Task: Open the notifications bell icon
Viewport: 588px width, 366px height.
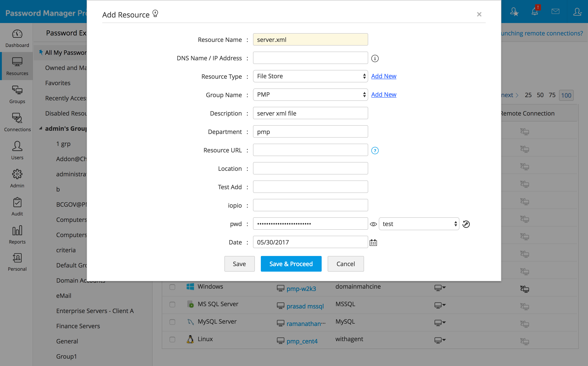Action: [535, 12]
